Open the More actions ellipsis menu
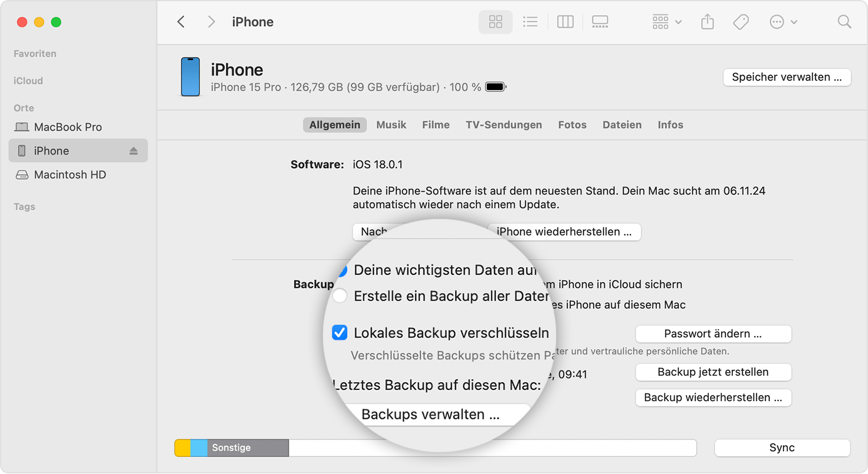 (783, 22)
